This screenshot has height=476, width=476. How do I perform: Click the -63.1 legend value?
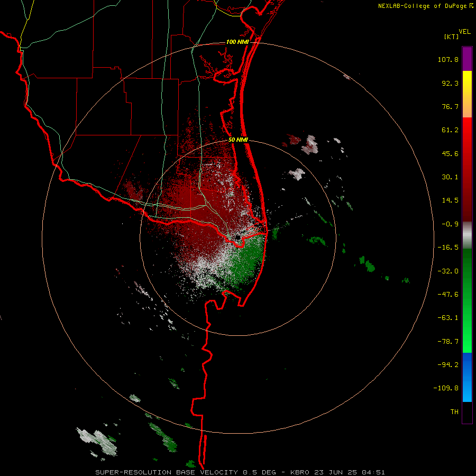(x=448, y=318)
